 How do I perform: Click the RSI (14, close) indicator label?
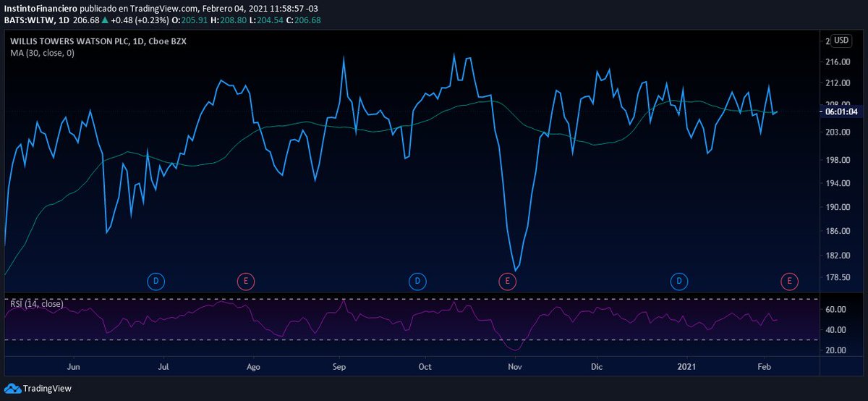click(36, 304)
